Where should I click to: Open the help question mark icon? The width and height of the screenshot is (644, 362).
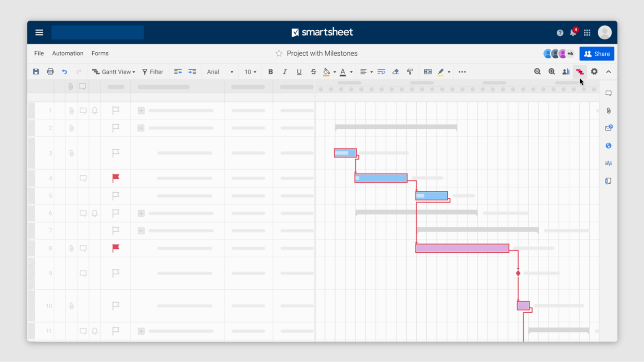pyautogui.click(x=560, y=33)
